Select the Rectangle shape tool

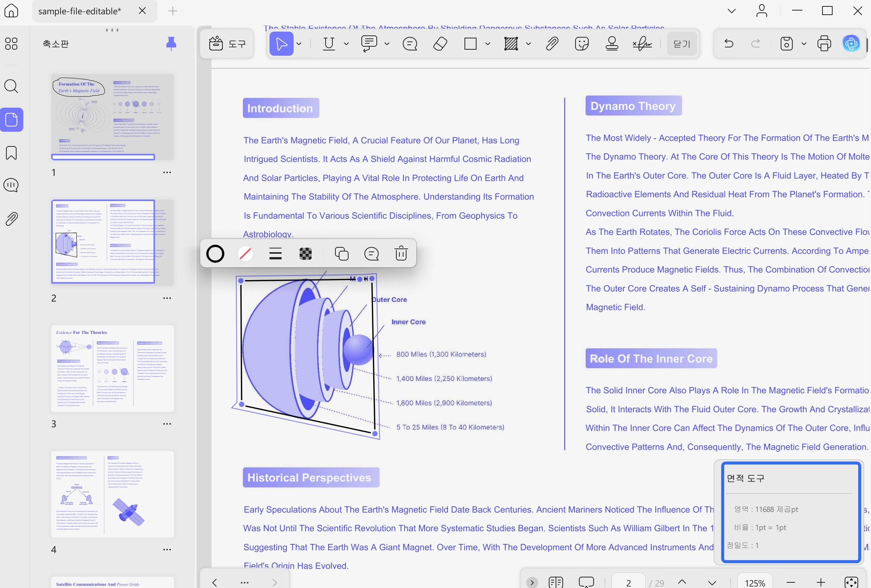(471, 44)
